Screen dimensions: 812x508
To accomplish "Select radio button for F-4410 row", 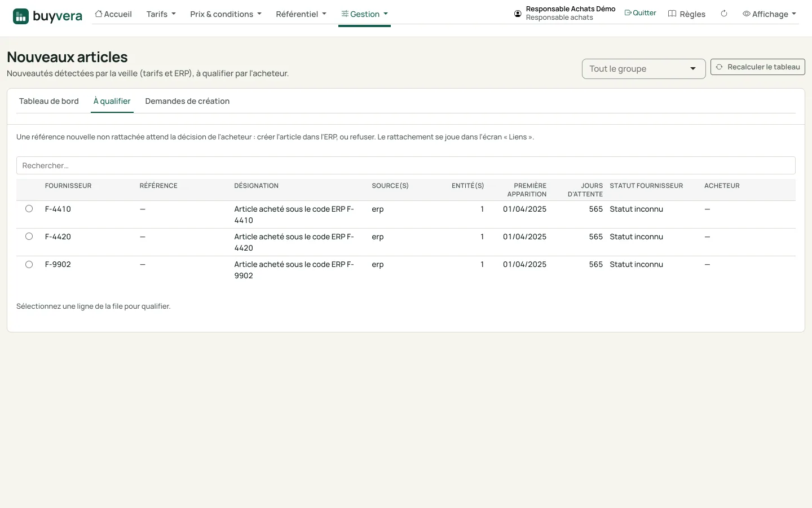I will 29,209.
